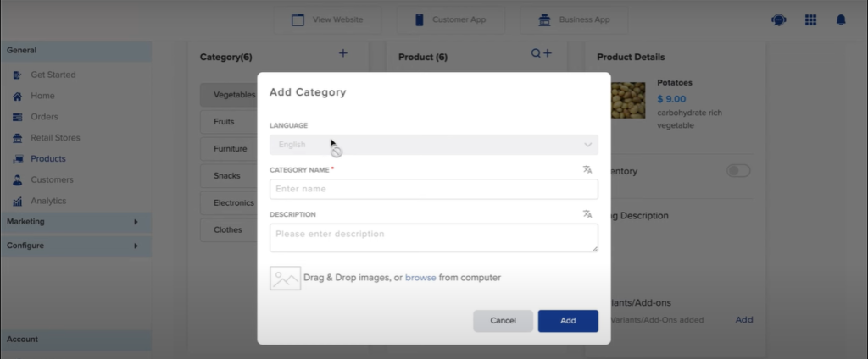Select the Snacks category
This screenshot has height=359, width=868.
click(x=229, y=176)
